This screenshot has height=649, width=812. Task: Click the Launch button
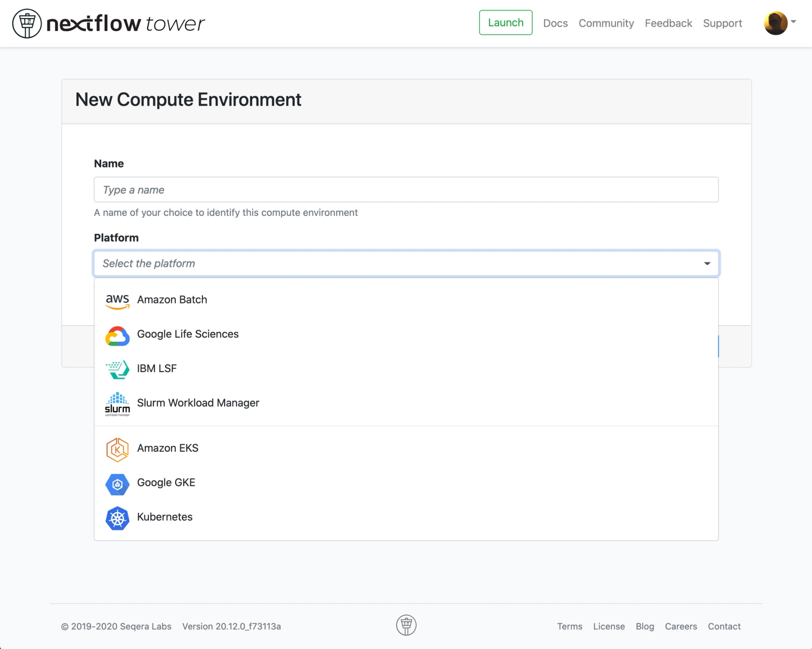(506, 22)
